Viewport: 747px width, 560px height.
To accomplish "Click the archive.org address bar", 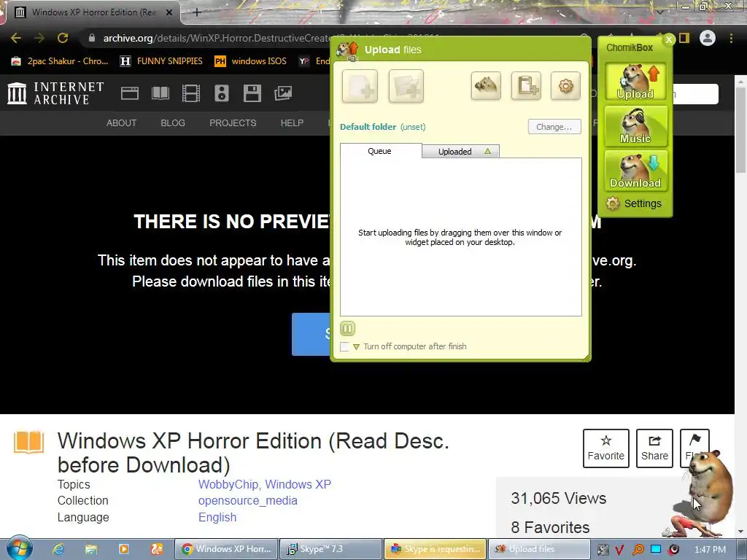I will (209, 38).
